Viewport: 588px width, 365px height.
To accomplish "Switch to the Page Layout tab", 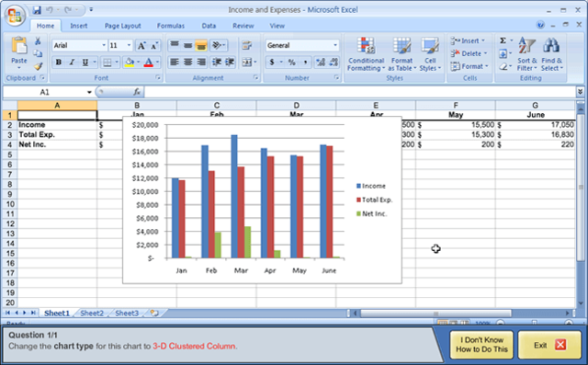I will 122,26.
